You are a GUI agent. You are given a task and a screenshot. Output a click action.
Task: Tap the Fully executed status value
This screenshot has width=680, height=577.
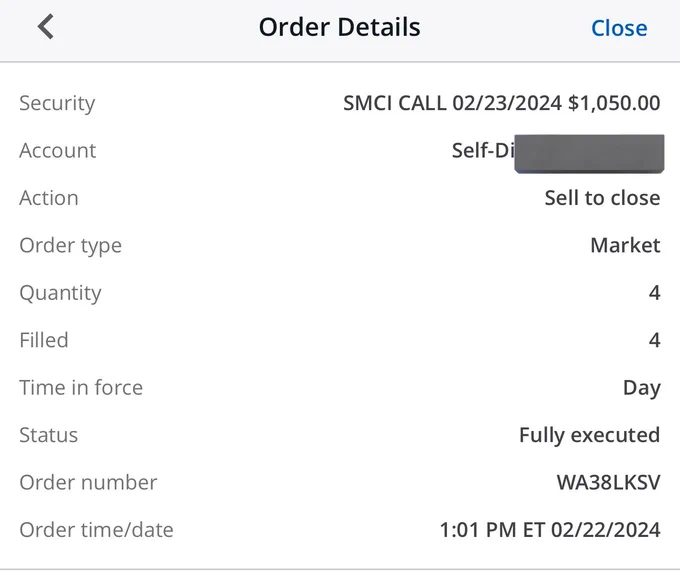tap(590, 435)
